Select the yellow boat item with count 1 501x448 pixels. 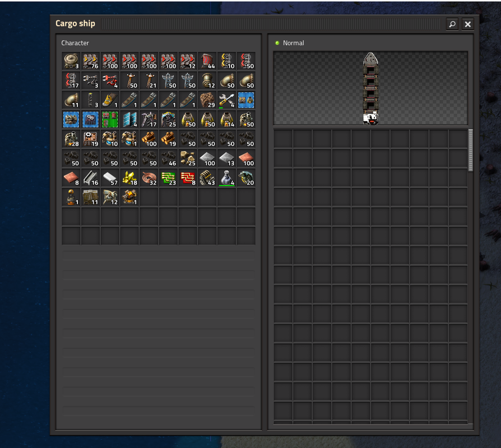click(110, 100)
